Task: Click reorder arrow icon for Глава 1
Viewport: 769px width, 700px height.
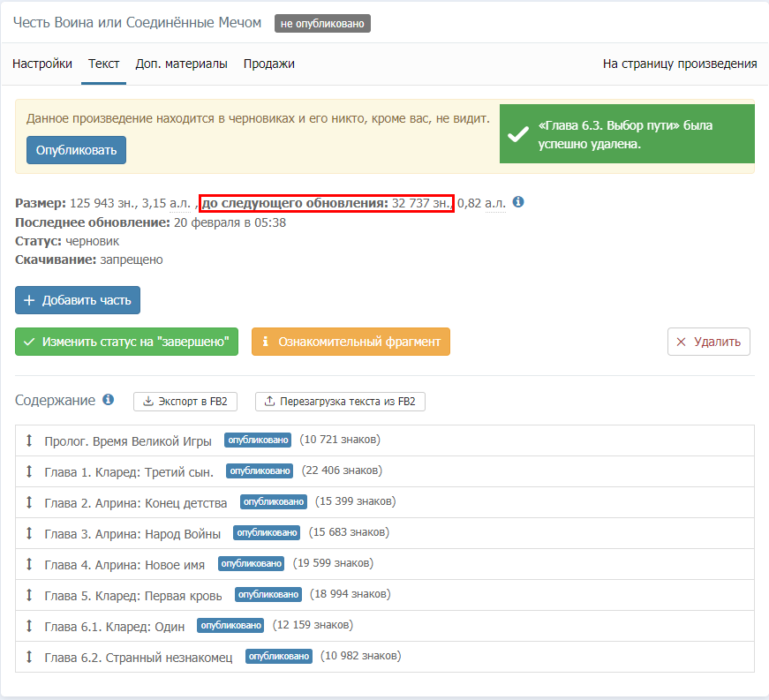Action: pos(29,471)
